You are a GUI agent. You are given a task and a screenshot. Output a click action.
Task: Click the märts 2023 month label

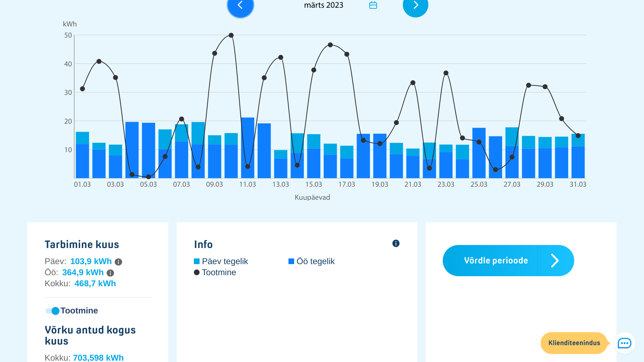pos(323,5)
